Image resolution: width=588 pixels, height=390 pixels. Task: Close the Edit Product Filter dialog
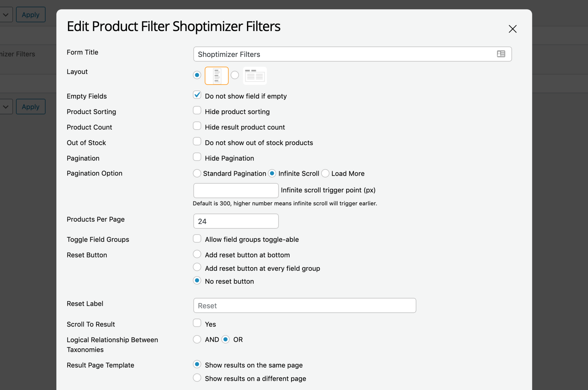(512, 29)
